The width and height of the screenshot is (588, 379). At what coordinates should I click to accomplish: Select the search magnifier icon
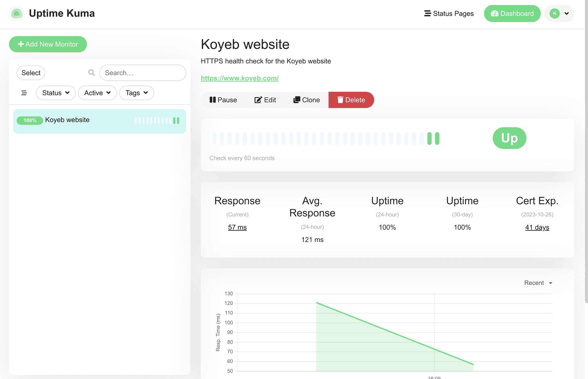click(91, 72)
